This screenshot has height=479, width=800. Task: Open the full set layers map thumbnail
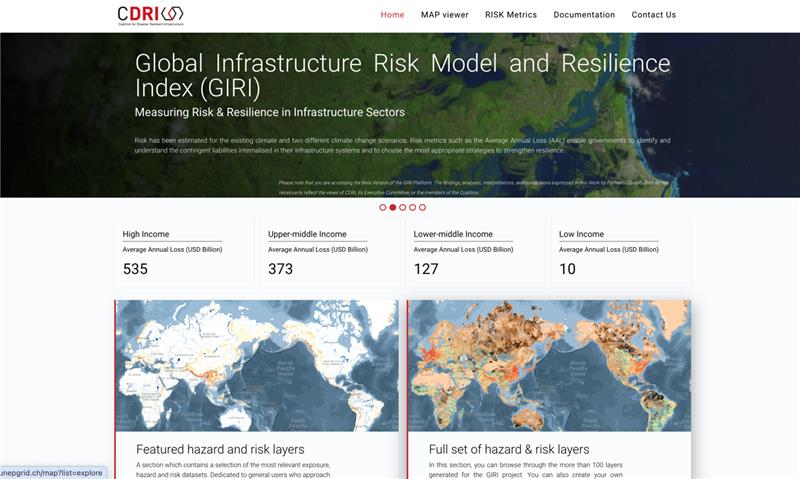[549, 365]
